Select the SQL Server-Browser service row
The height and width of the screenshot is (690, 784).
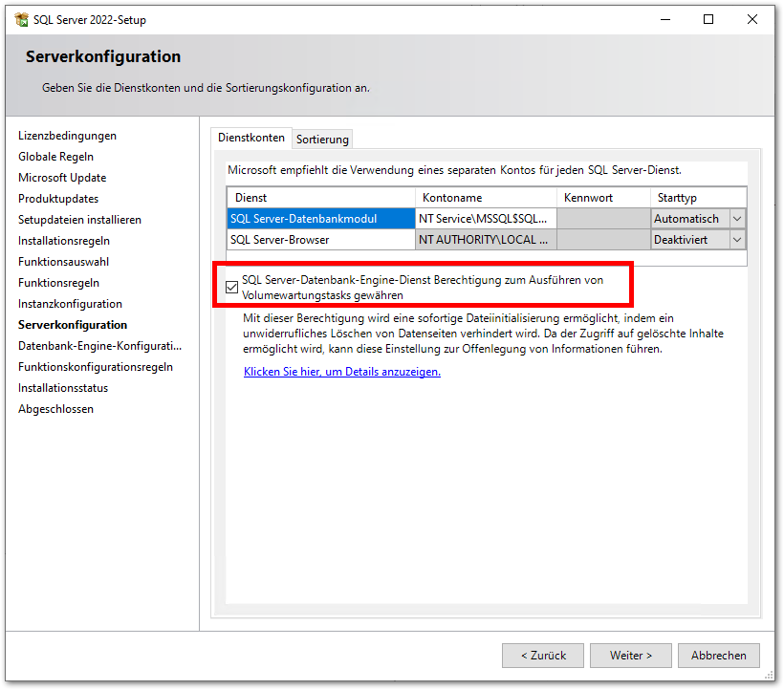click(x=320, y=240)
